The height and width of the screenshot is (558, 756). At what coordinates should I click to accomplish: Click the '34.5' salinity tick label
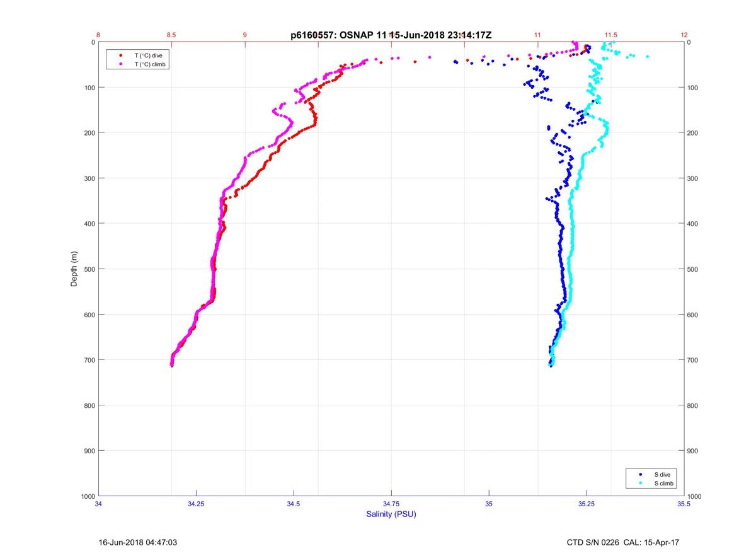294,504
